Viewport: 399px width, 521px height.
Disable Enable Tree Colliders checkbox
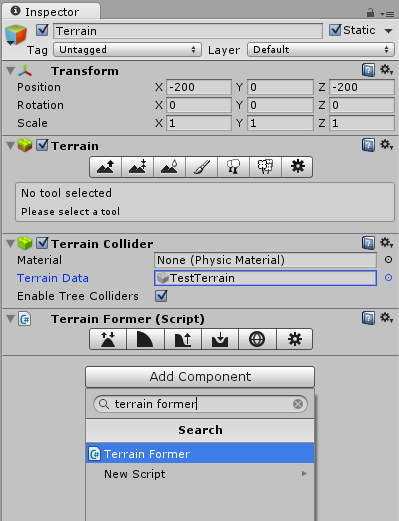[161, 296]
